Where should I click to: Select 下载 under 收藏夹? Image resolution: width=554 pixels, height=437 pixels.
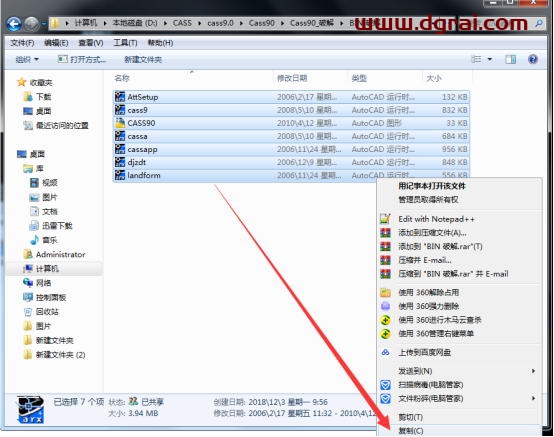(x=43, y=96)
